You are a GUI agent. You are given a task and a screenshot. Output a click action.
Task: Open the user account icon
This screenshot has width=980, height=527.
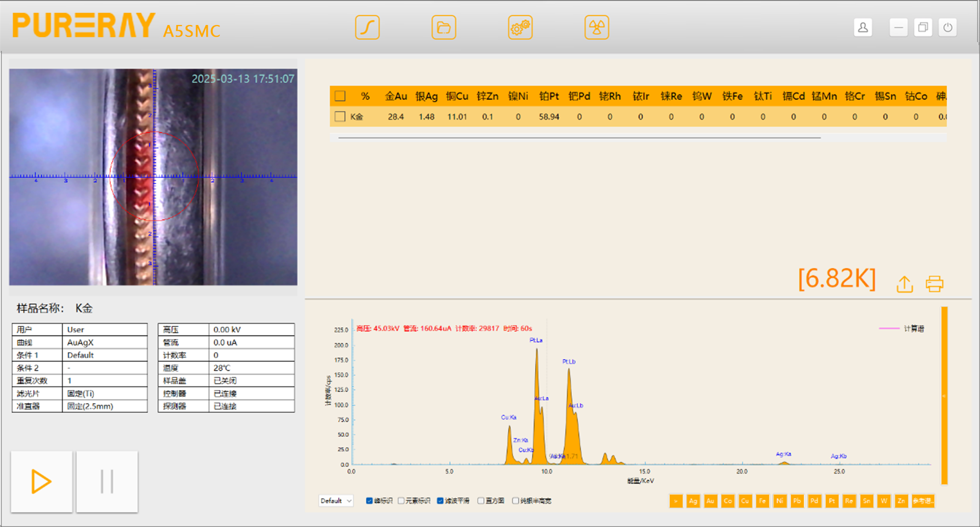point(863,27)
